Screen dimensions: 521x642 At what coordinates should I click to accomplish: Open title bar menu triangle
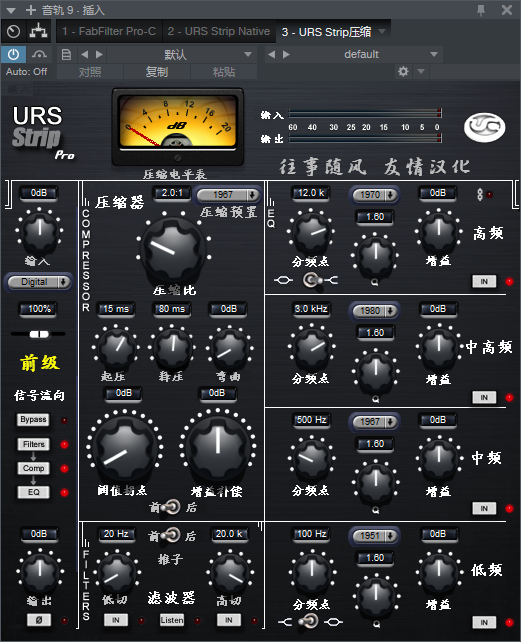[11, 10]
